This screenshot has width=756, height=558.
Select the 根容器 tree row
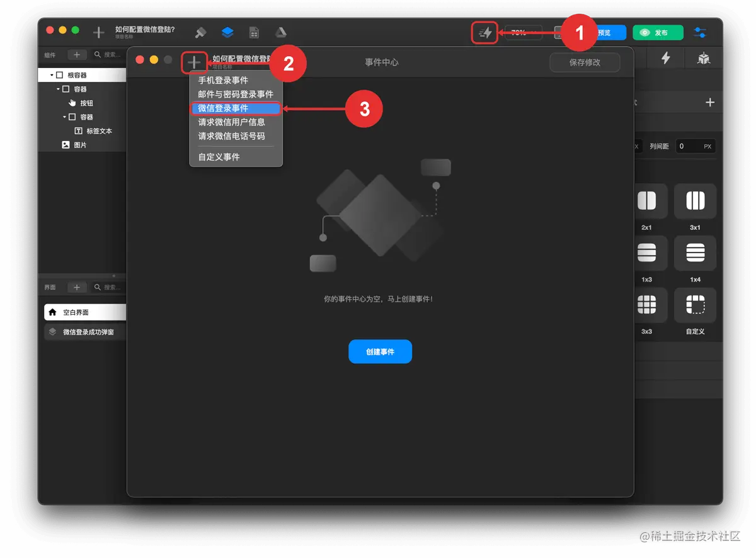[82, 76]
